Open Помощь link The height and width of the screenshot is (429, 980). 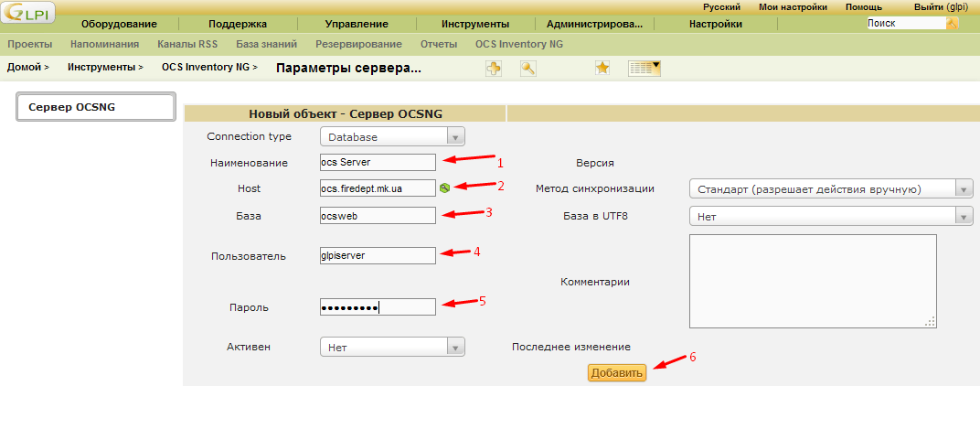[x=864, y=7]
